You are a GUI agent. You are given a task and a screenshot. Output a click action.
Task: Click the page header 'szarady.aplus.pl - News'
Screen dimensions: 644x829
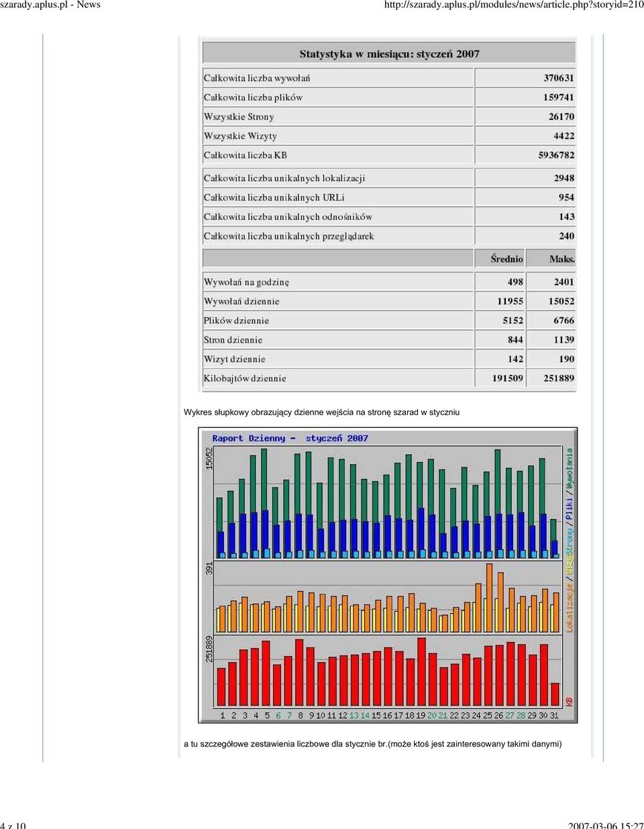(x=50, y=5)
